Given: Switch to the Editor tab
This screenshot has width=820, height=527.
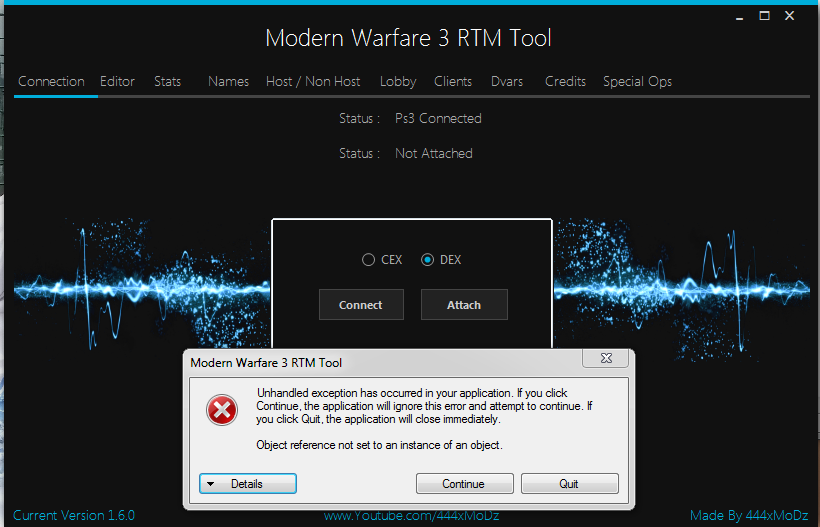Looking at the screenshot, I should pyautogui.click(x=117, y=82).
